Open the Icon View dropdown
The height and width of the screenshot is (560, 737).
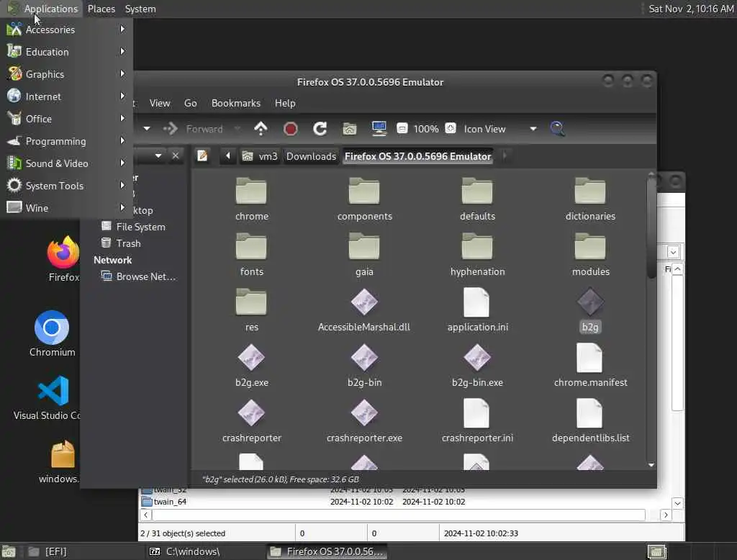(499, 129)
